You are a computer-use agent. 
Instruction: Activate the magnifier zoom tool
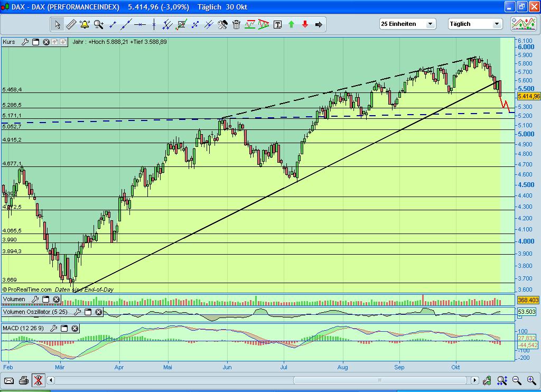[x=99, y=24]
